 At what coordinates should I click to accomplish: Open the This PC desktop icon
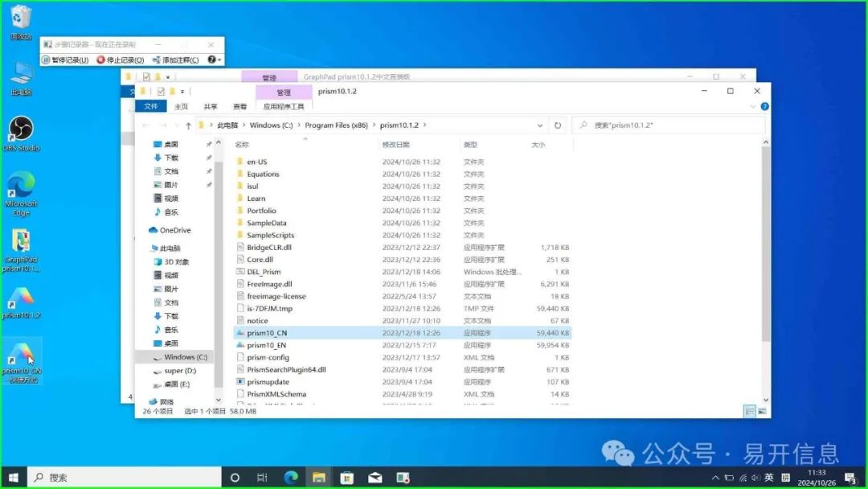point(20,79)
